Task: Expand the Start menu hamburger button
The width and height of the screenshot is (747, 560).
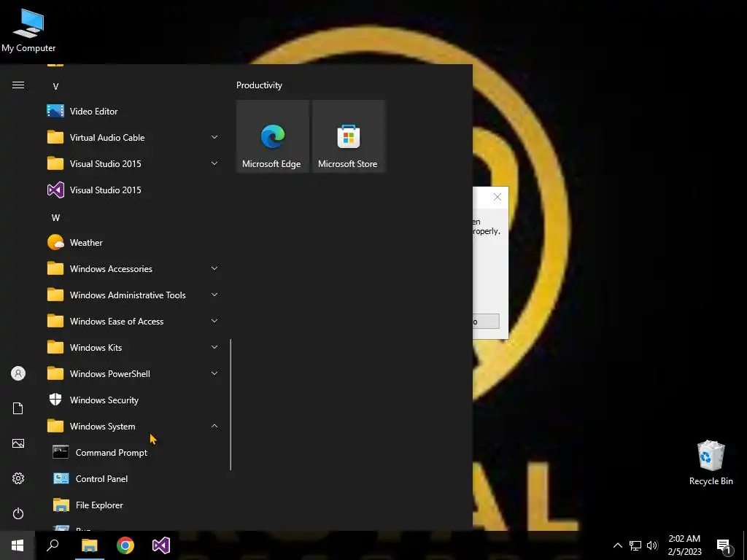Action: pos(18,85)
